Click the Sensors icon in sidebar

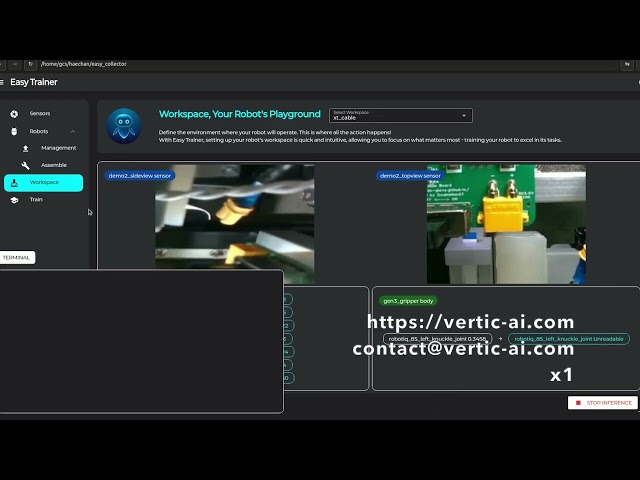coord(14,114)
